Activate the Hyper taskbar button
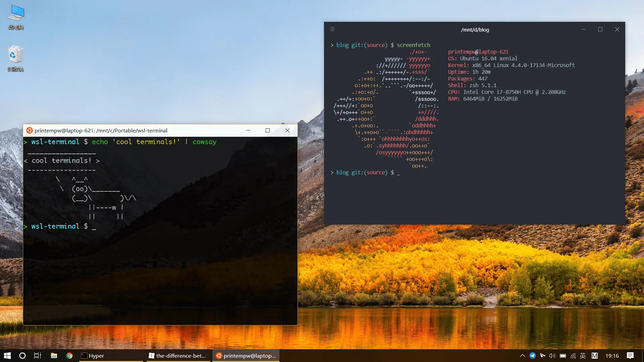The image size is (644, 362). 111,355
